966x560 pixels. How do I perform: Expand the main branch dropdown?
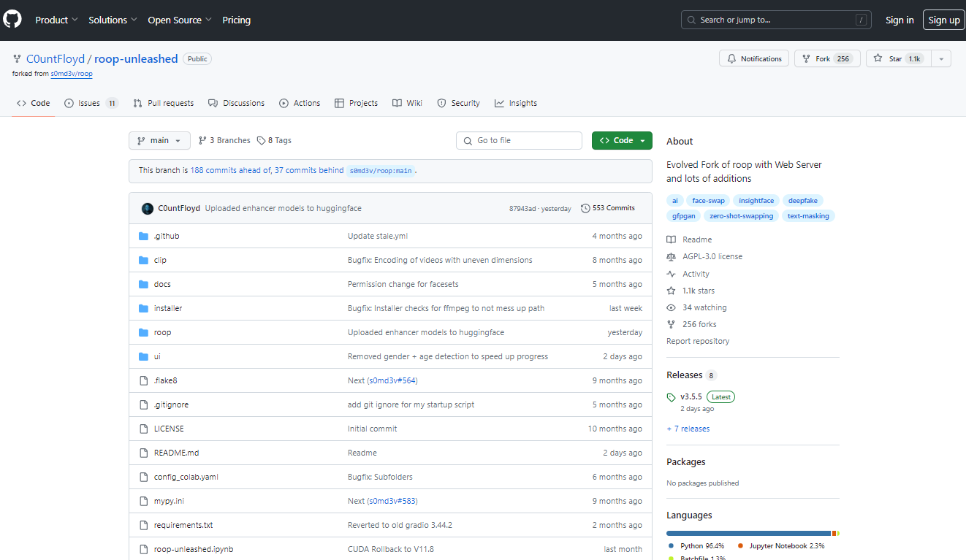click(159, 141)
